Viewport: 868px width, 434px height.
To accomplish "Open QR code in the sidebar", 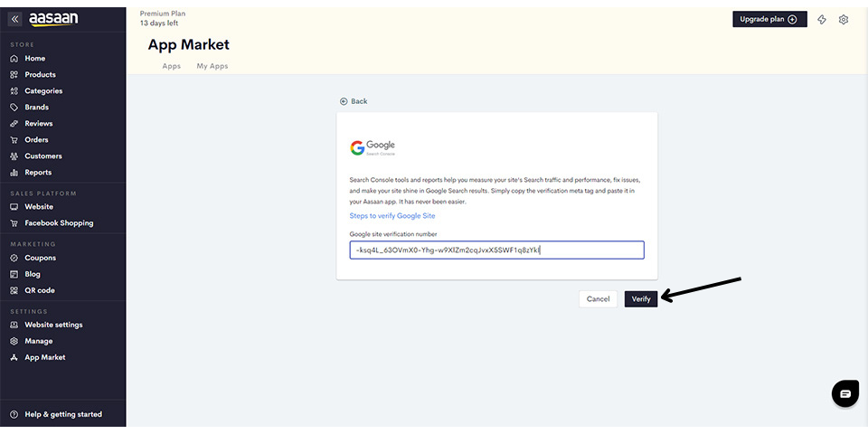I will coord(40,290).
